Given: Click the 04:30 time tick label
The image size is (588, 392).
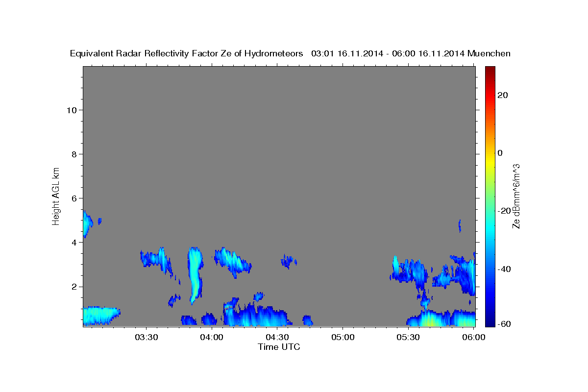Looking at the screenshot, I should coord(278,338).
